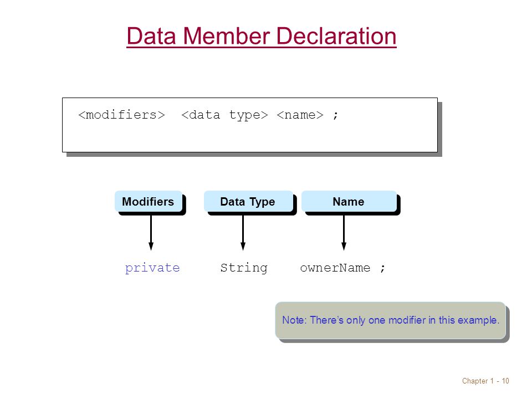Select the Modifiers label box
The width and height of the screenshot is (532, 399).
149,201
